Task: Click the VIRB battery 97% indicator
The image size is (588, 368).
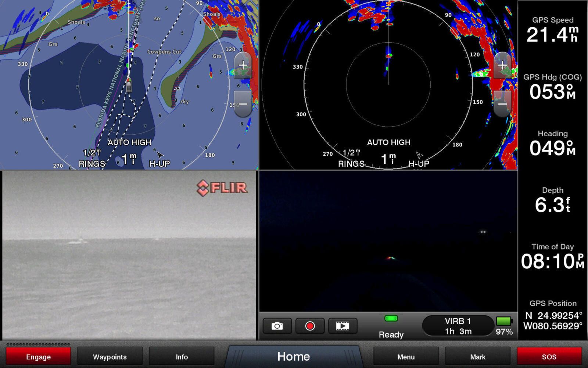Action: pyautogui.click(x=504, y=326)
